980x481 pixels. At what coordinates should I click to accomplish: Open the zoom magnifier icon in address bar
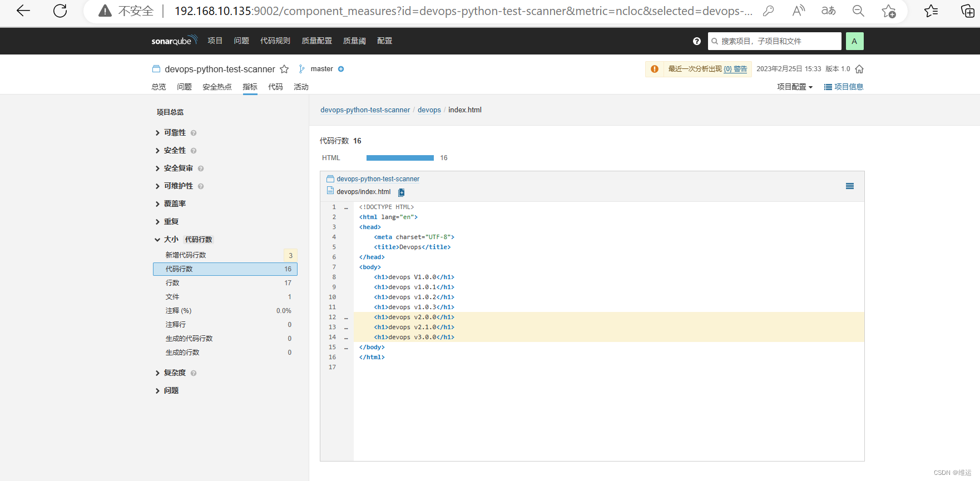[x=858, y=11]
